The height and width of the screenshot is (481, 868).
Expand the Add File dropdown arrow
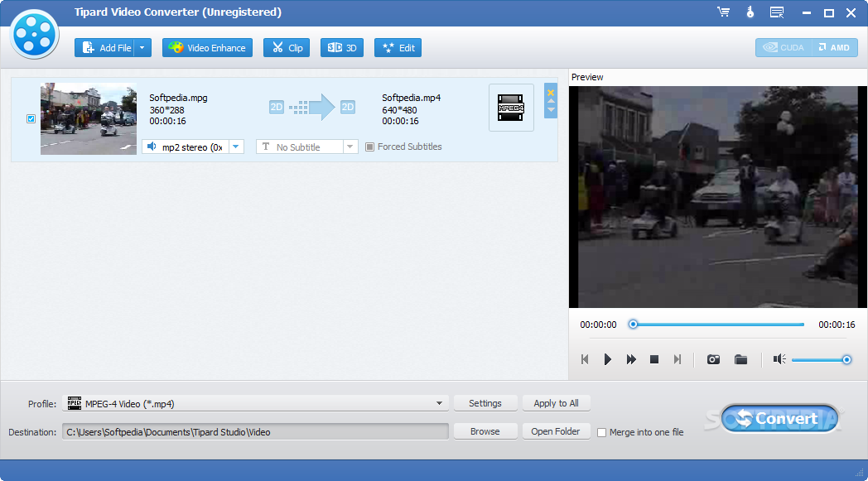click(142, 47)
